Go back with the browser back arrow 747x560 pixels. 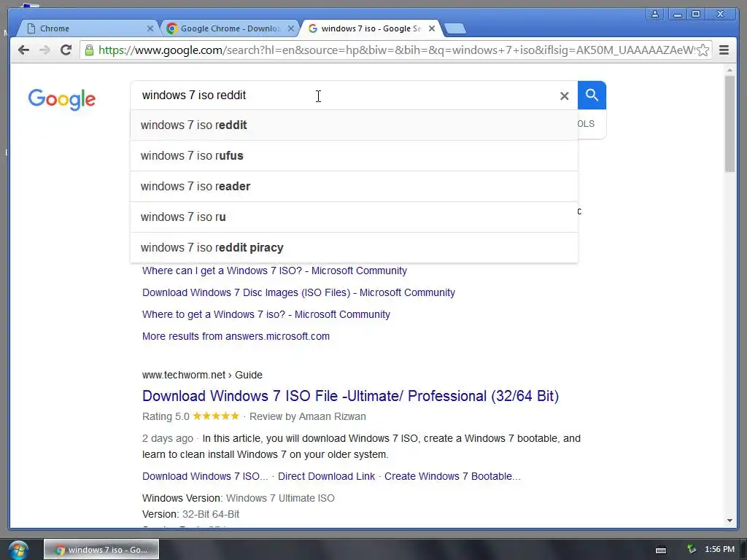coord(23,50)
